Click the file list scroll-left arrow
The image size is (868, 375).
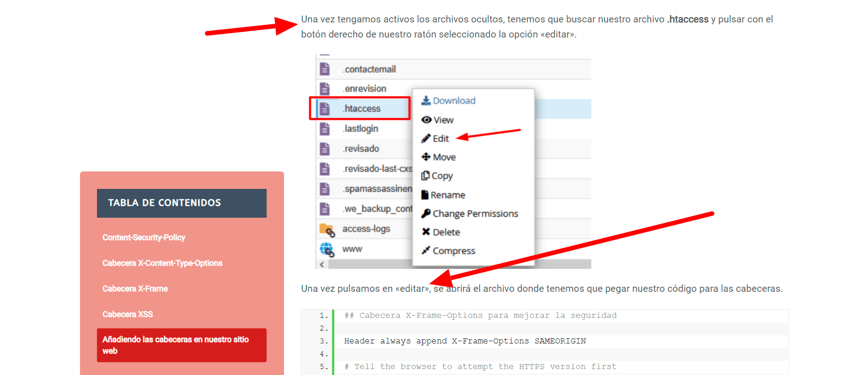pos(322,264)
